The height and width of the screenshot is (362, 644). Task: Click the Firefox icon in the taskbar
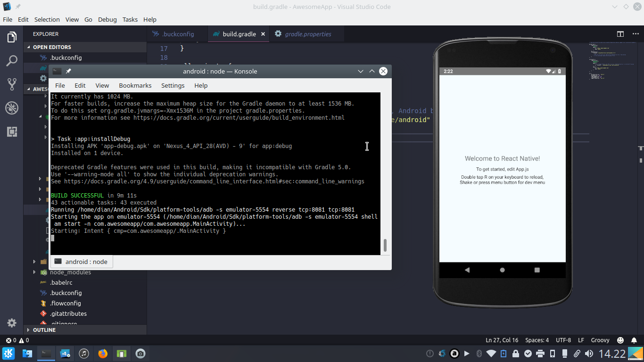(102, 353)
